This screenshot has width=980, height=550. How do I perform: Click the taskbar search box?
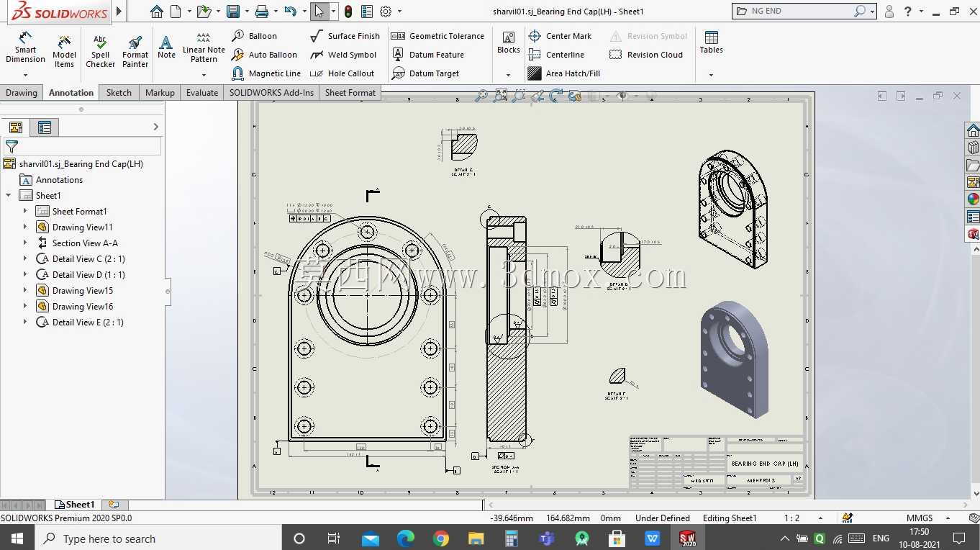pos(158,538)
